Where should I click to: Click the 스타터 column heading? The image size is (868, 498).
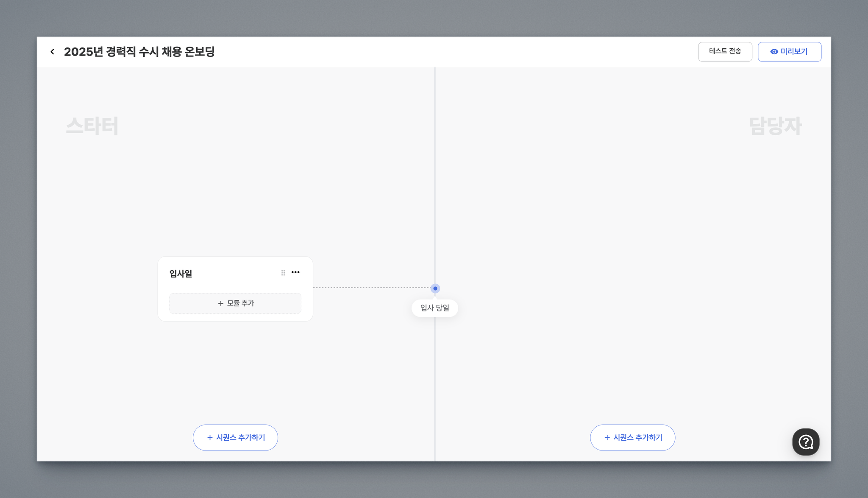click(x=92, y=126)
